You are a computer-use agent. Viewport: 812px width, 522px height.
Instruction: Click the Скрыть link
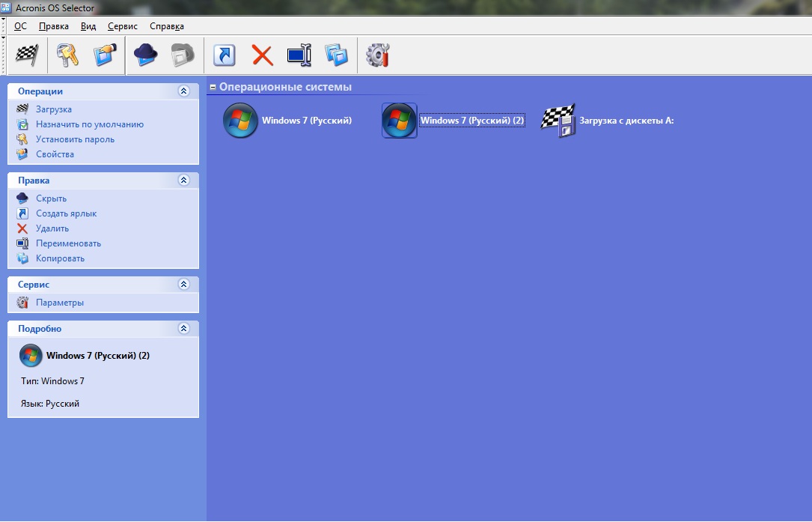coord(52,198)
